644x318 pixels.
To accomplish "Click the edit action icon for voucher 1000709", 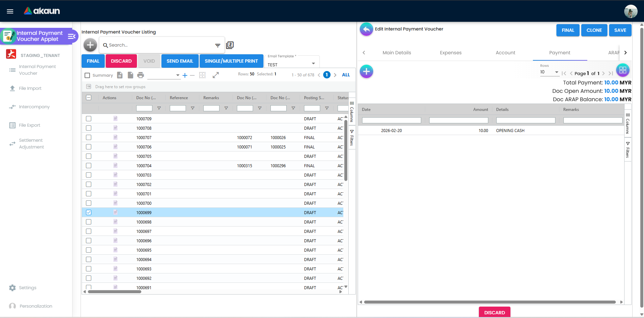I will [x=115, y=118].
